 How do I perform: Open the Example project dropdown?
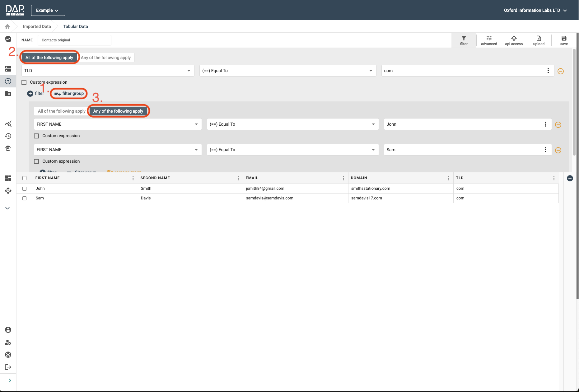point(48,10)
